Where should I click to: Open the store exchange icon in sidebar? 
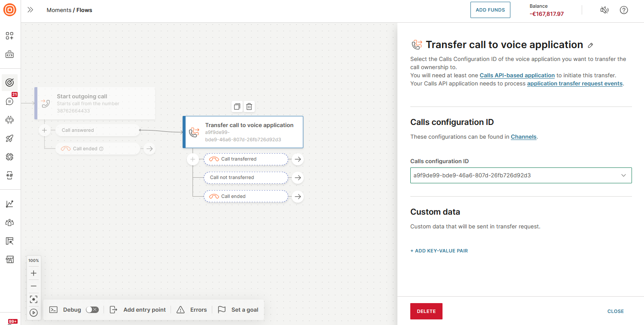tap(9, 259)
